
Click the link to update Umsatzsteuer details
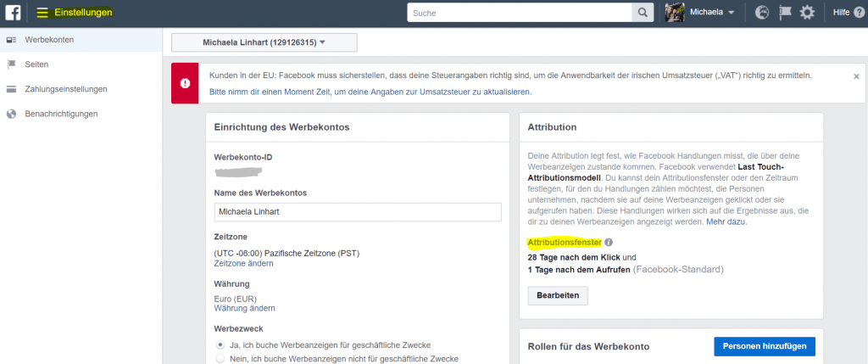coord(370,92)
